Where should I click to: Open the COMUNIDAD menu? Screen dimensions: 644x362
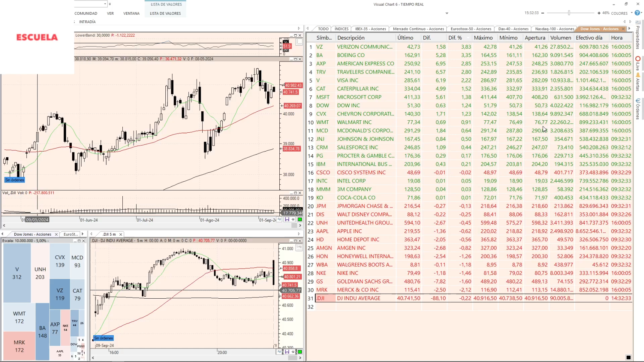[86, 14]
